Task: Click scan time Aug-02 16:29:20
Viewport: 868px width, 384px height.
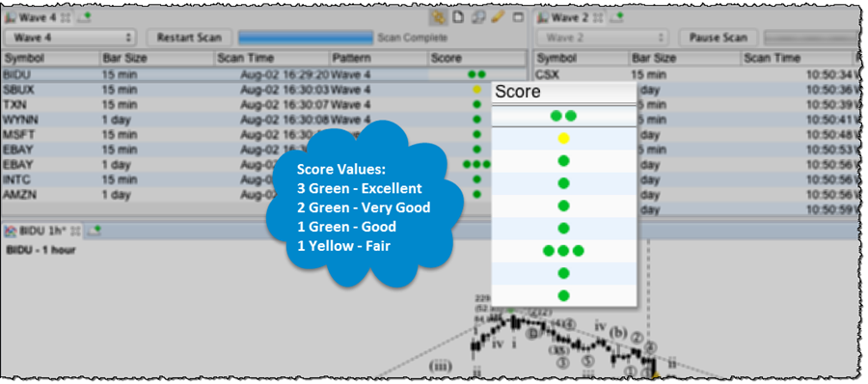Action: coord(285,74)
